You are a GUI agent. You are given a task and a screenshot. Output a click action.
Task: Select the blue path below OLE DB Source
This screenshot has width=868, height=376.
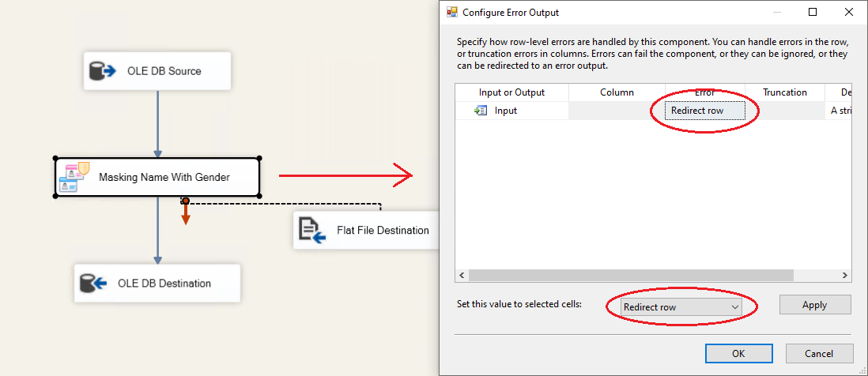(x=157, y=122)
